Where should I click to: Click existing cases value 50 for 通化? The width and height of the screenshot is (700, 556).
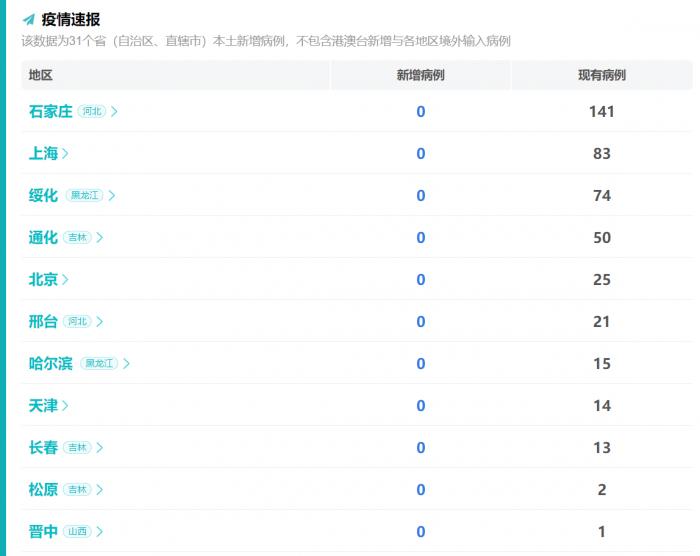click(x=602, y=237)
